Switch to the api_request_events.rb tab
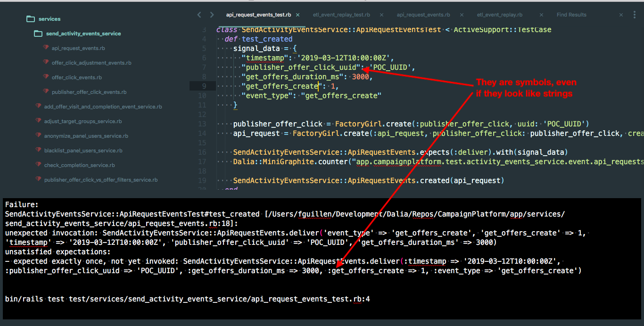The image size is (644, 326). pyautogui.click(x=423, y=15)
